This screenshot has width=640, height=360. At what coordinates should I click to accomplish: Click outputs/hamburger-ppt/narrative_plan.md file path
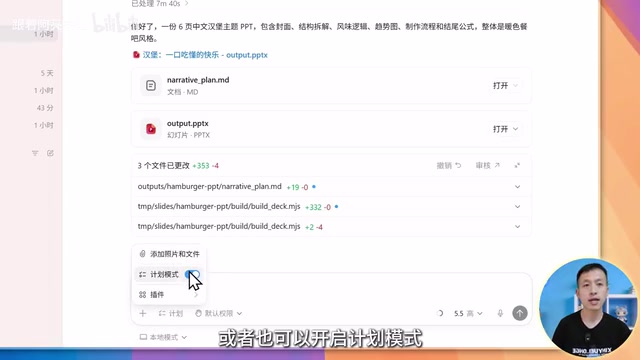point(209,187)
